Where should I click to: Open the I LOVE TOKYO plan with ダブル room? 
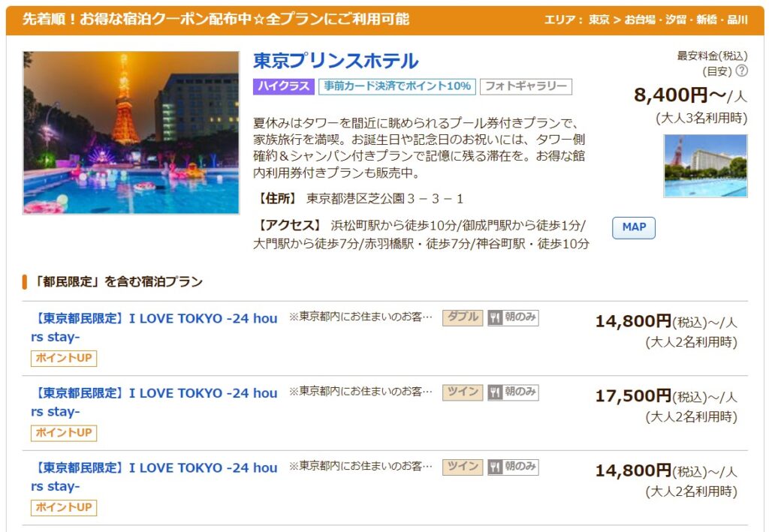[154, 327]
